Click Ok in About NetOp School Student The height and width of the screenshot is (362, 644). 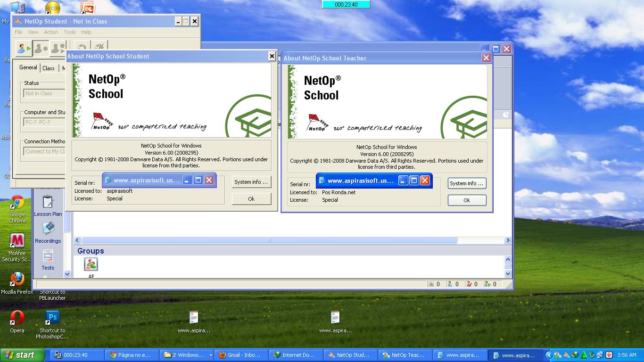click(251, 199)
